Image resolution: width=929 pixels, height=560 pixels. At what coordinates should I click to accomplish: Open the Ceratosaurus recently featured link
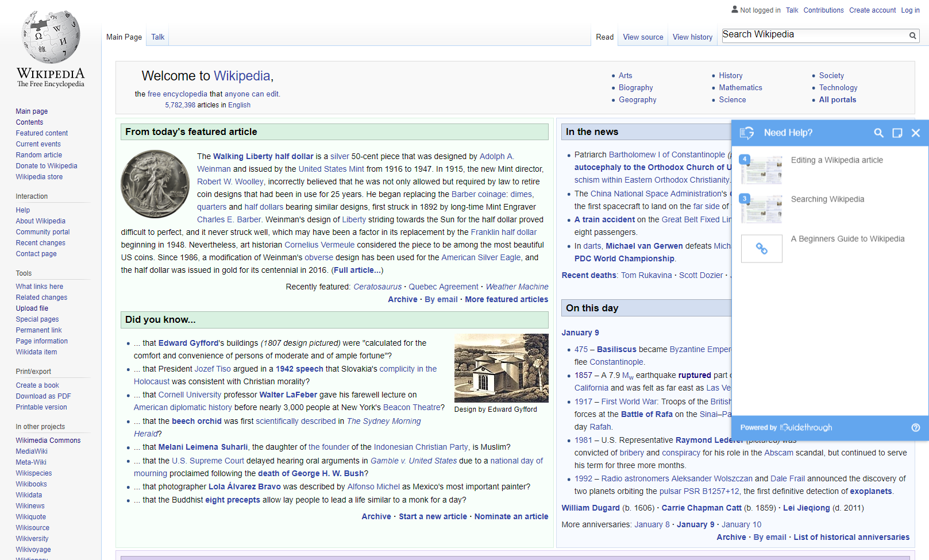click(377, 287)
